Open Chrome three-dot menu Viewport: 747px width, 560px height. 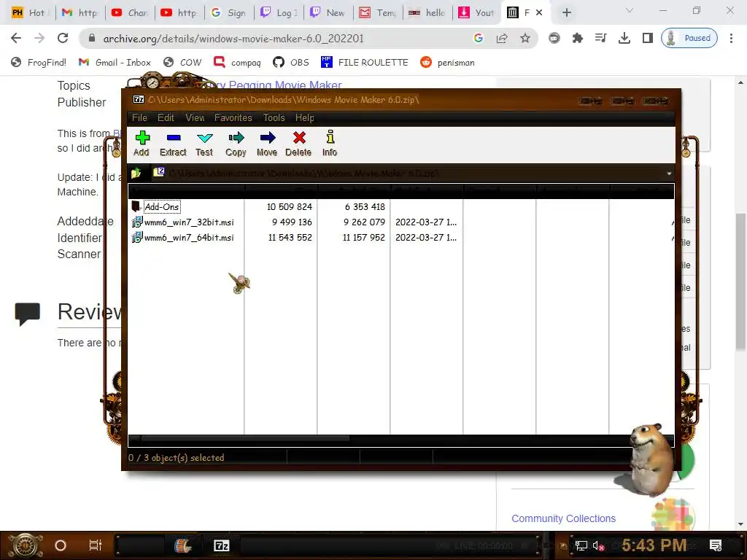click(x=731, y=38)
